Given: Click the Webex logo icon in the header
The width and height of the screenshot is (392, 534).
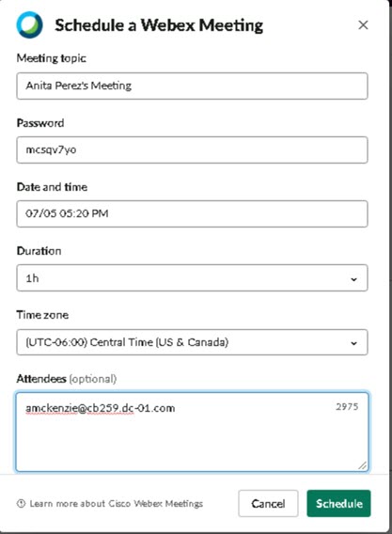Looking at the screenshot, I should click(30, 24).
